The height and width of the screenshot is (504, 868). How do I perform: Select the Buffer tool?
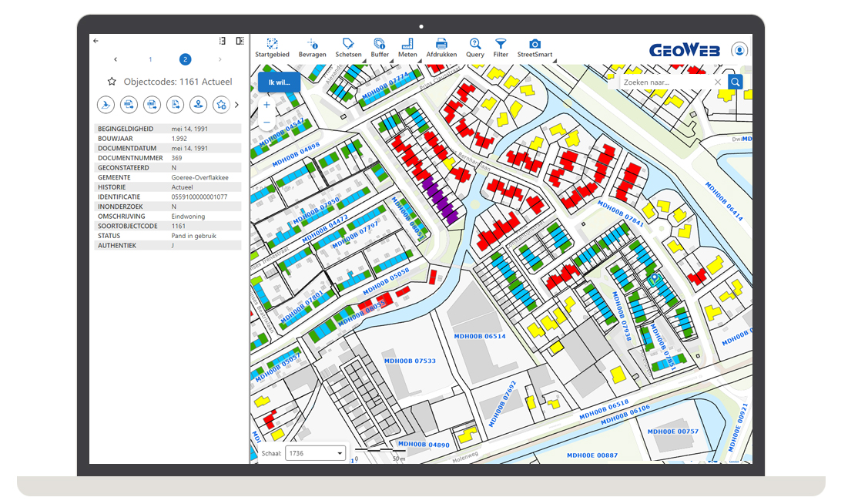click(380, 49)
